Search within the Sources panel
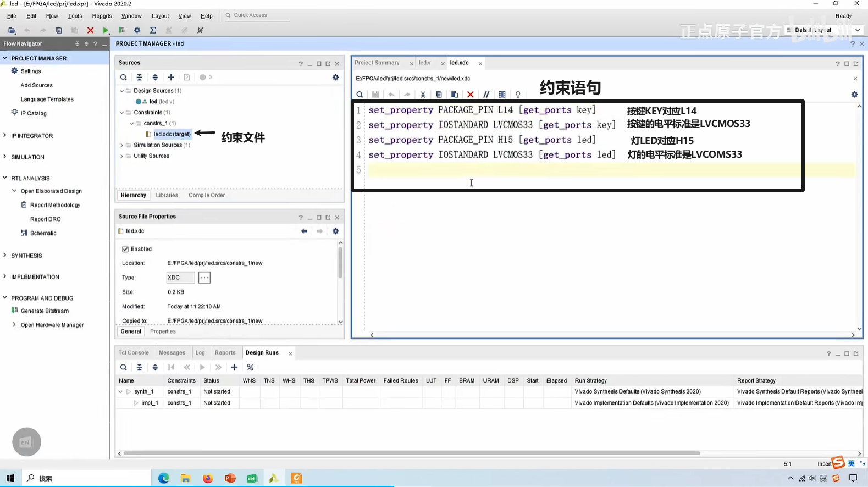Screen dimensions: 868x487 124,78
